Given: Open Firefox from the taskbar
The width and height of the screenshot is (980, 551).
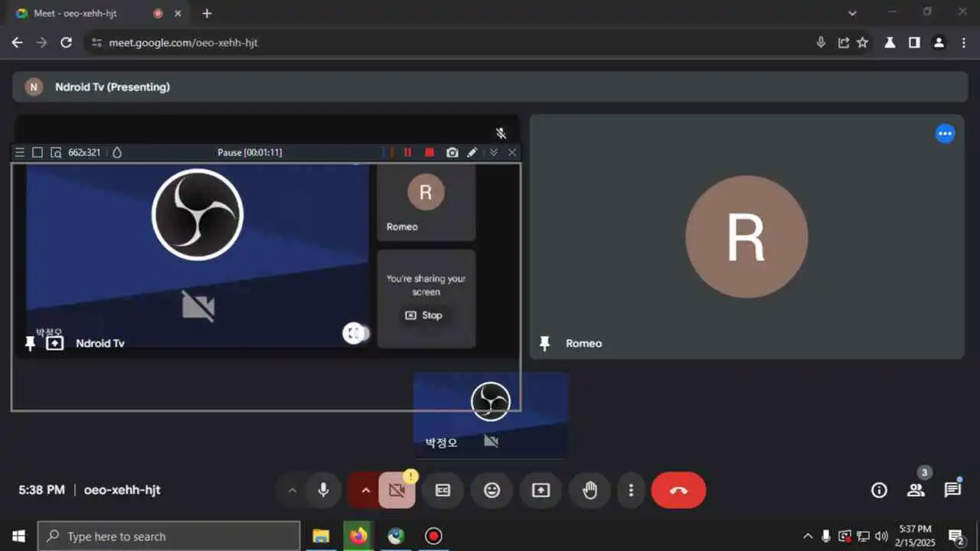Looking at the screenshot, I should click(x=358, y=536).
